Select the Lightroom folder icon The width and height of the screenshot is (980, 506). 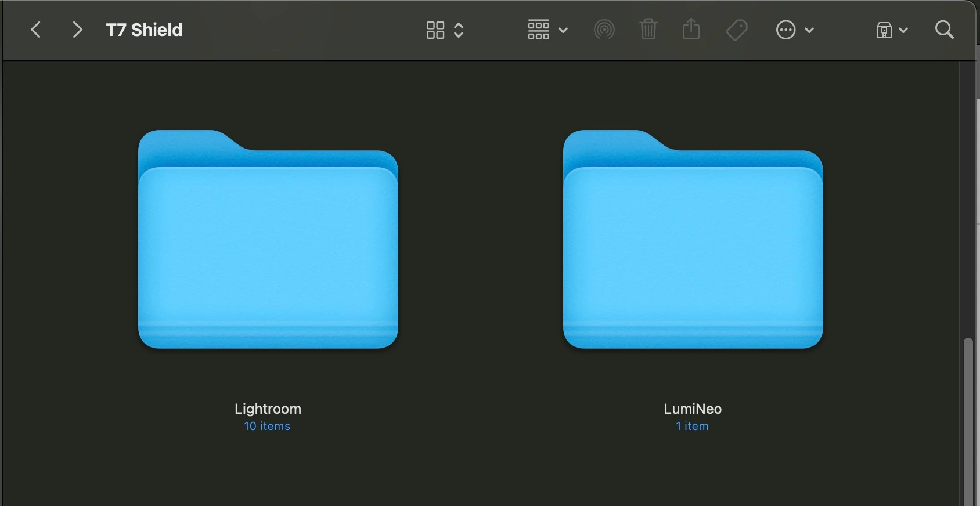pos(268,239)
